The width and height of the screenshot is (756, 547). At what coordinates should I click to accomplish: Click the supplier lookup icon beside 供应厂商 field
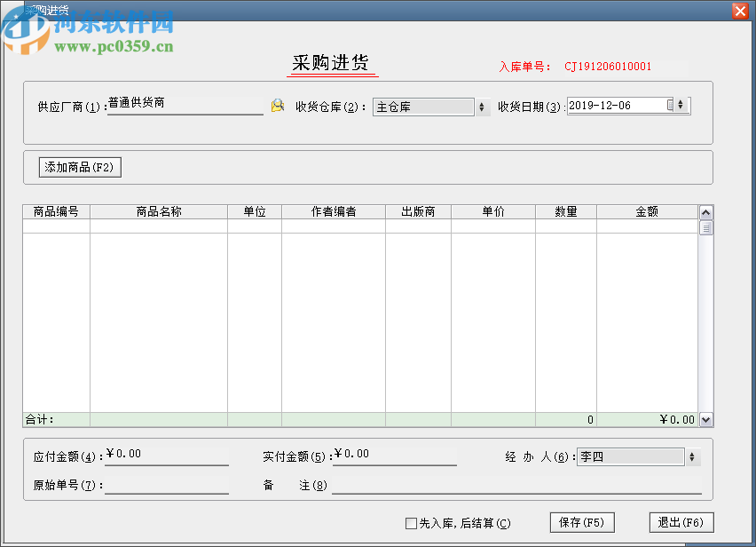[x=278, y=105]
